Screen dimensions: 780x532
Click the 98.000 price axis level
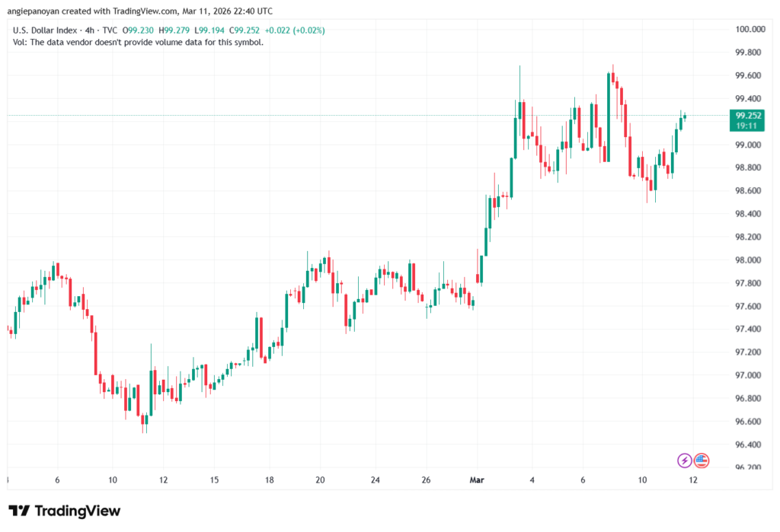point(750,260)
